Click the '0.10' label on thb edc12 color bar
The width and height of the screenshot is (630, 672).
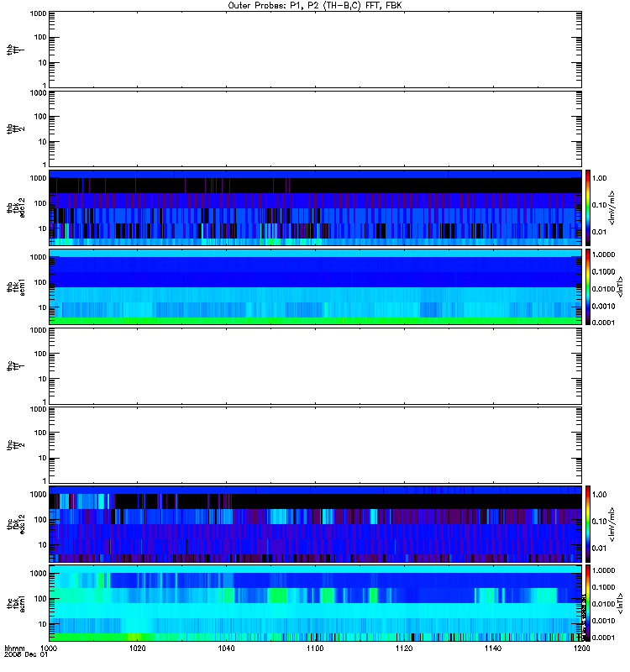tap(599, 205)
